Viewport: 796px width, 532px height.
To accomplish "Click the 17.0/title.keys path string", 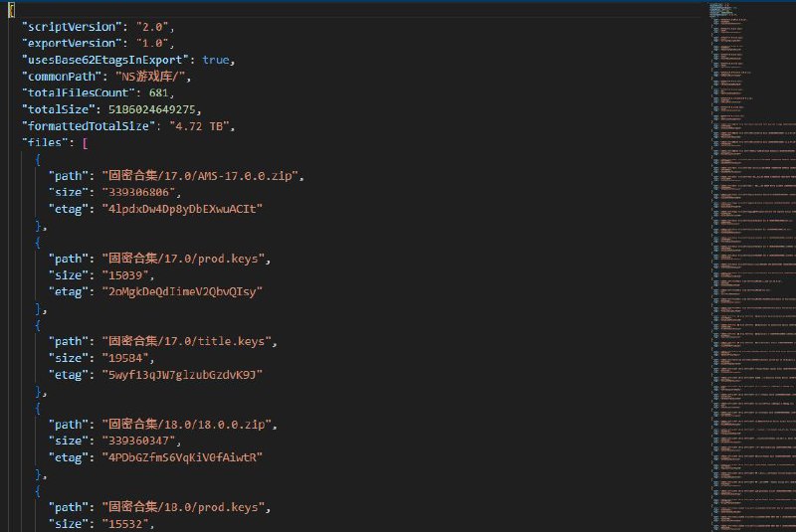I will coord(189,342).
